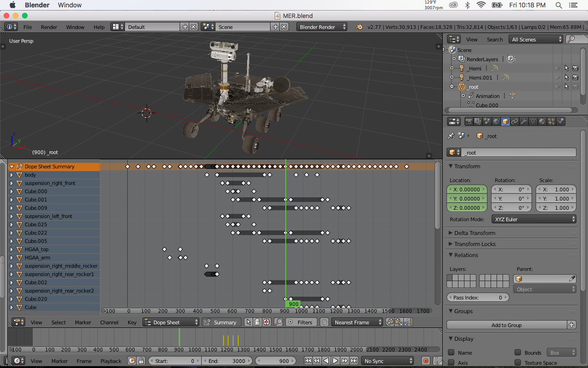Open the Render menu in info header
This screenshot has height=368, width=588.
point(49,27)
